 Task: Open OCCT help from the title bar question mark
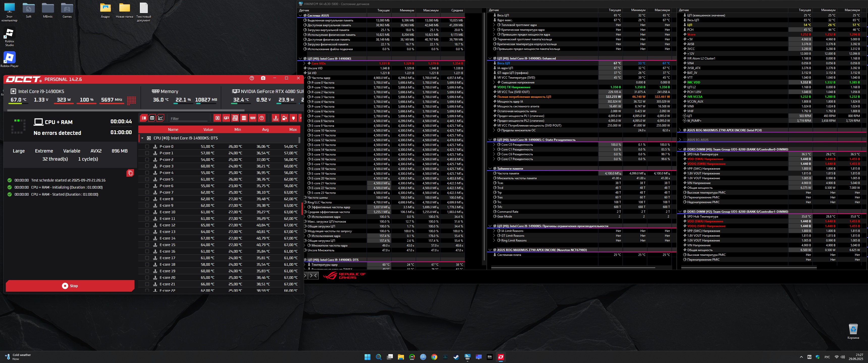pos(252,78)
